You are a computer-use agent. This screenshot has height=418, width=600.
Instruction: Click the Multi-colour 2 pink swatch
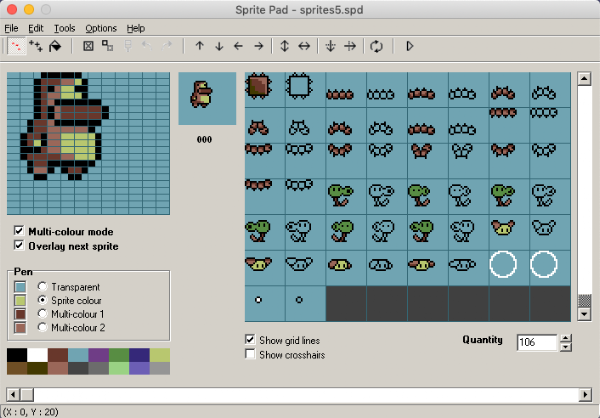click(x=20, y=328)
